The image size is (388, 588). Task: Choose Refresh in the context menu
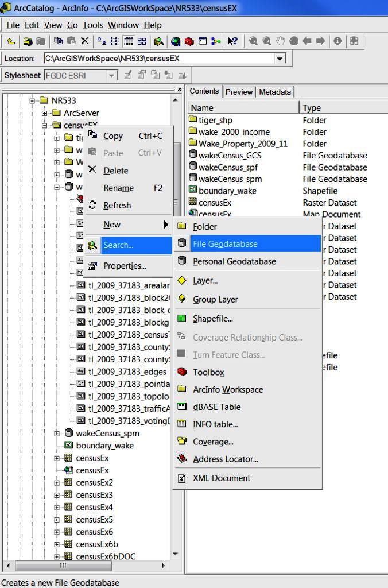128,206
